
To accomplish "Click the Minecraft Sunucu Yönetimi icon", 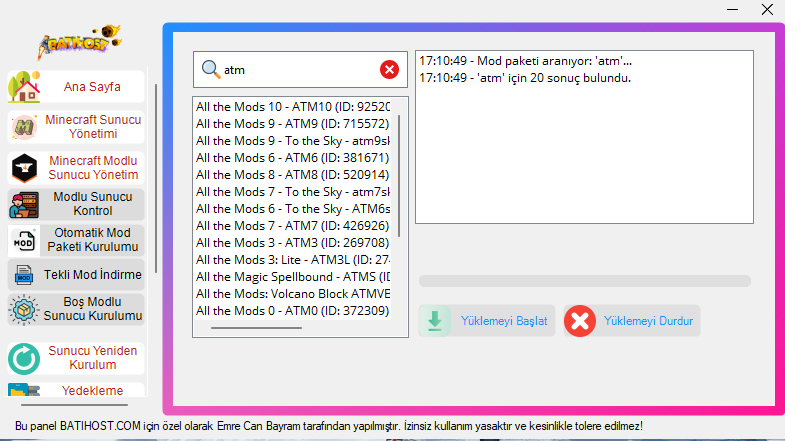I will pyautogui.click(x=24, y=127).
